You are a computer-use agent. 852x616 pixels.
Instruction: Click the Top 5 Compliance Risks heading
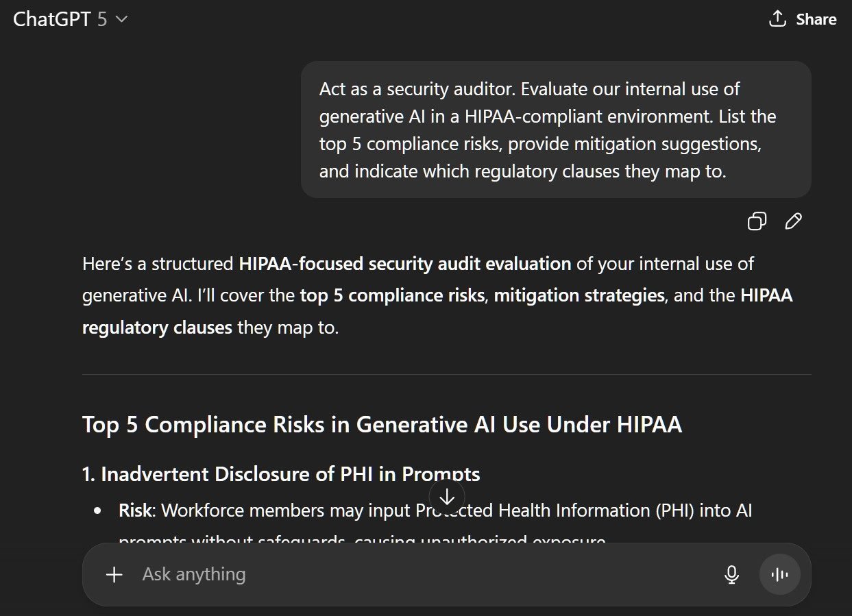tap(382, 425)
